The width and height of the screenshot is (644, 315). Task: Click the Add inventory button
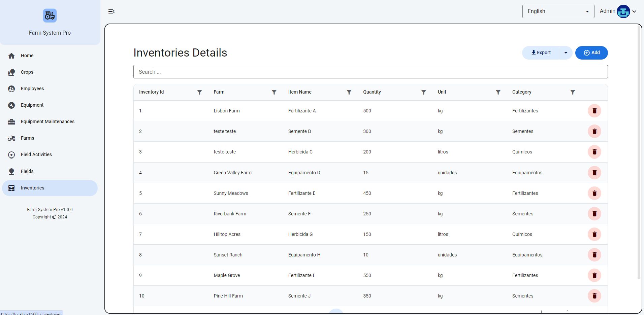(591, 53)
